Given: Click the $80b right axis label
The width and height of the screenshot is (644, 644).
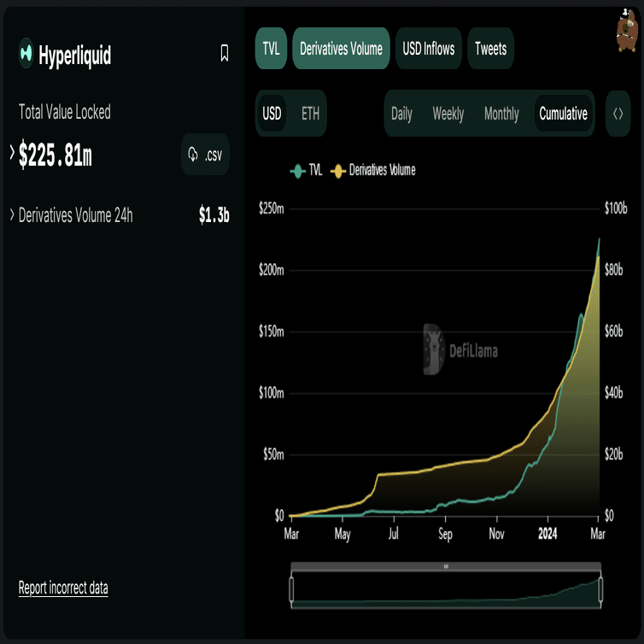Looking at the screenshot, I should click(613, 270).
